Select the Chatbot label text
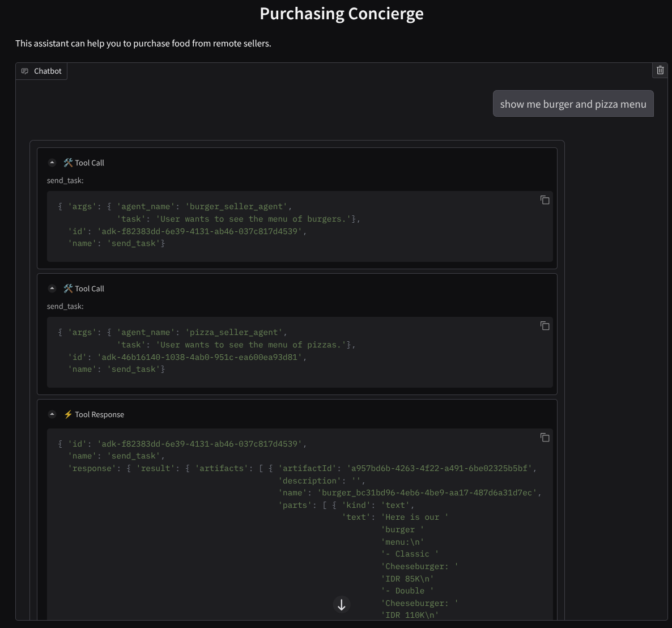Screen dimensions: 672x628 click(48, 71)
